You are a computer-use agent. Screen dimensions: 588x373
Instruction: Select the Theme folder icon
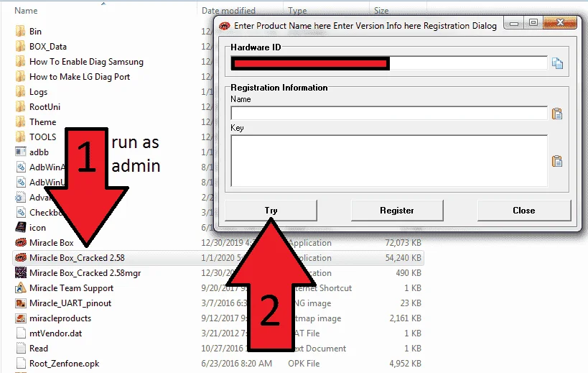pos(20,121)
